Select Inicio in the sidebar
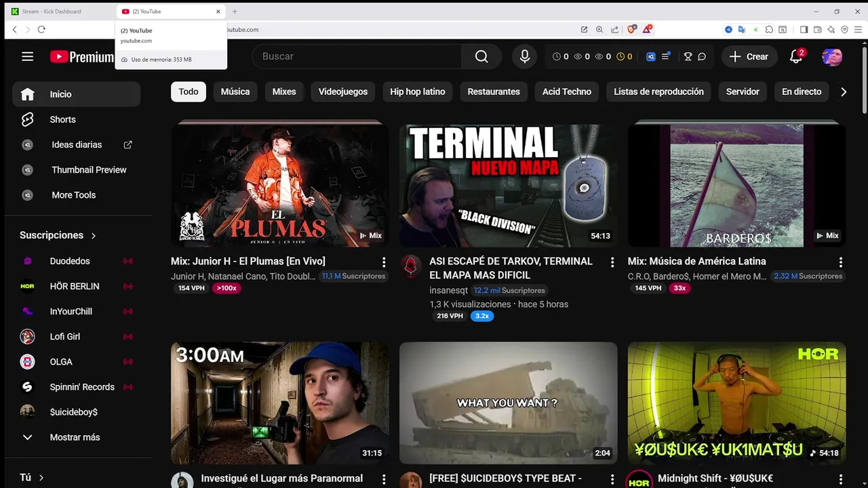 77,94
